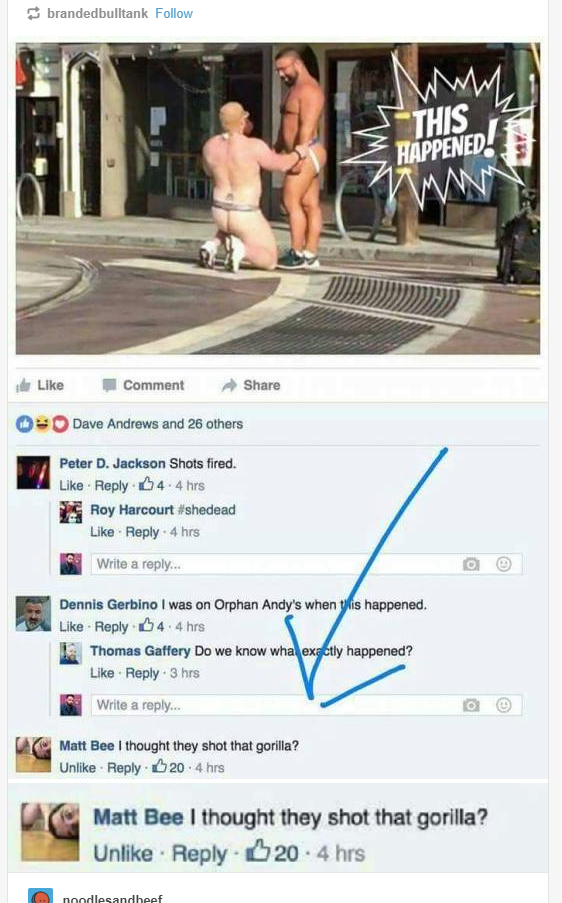This screenshot has width=562, height=903.
Task: Click camera icon in second reply box
Action: [x=471, y=705]
